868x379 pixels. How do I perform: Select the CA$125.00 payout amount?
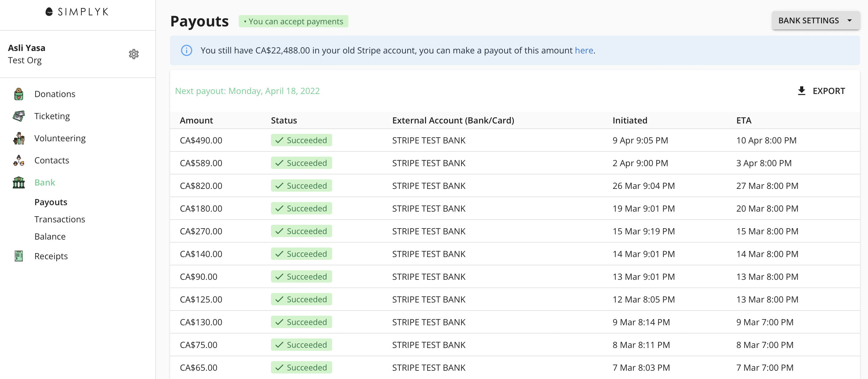pos(201,299)
